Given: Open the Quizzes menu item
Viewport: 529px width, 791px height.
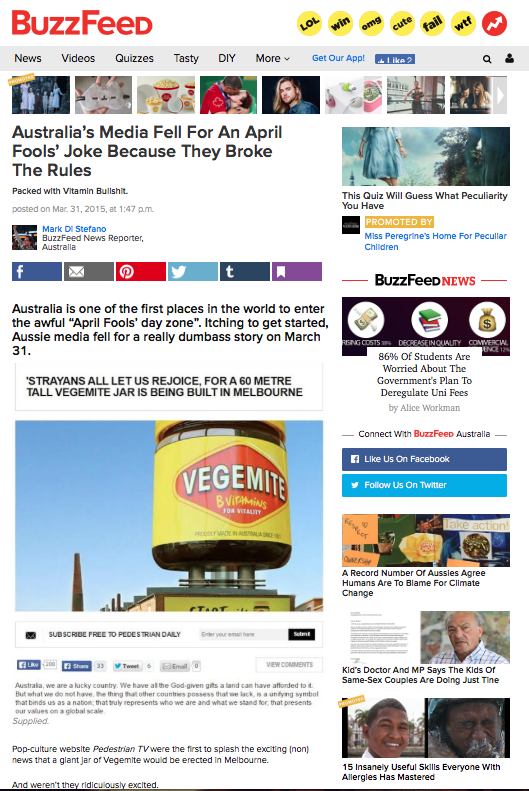Looking at the screenshot, I should [x=134, y=59].
